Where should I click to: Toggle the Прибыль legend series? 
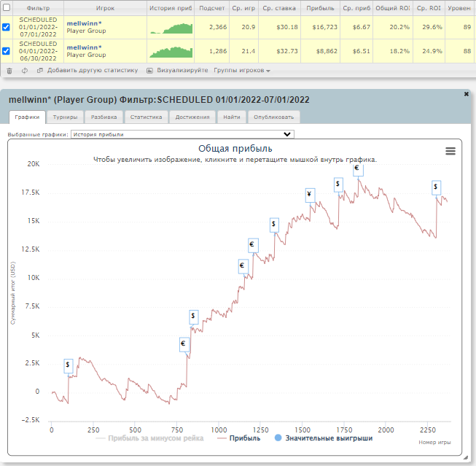(x=239, y=438)
